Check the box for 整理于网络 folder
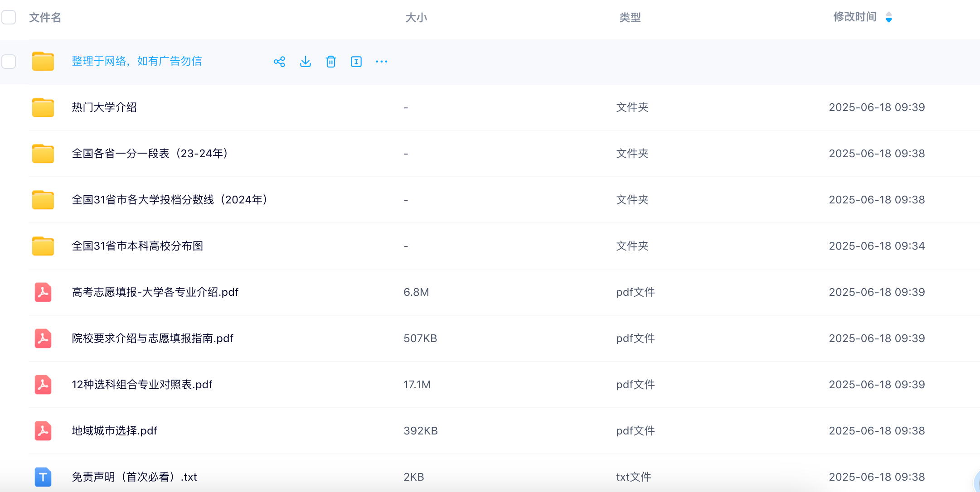This screenshot has width=980, height=492. coord(9,62)
